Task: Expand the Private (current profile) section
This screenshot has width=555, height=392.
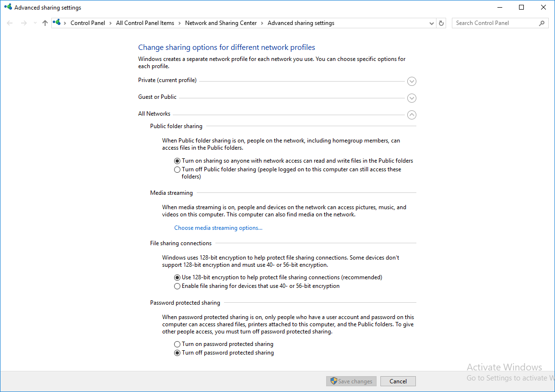Action: pos(412,82)
